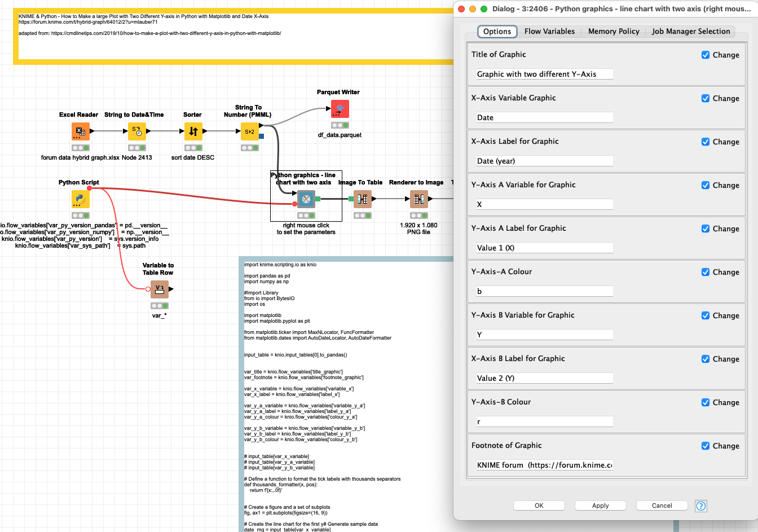The image size is (758, 532).
Task: Click Variable to Table Row status traffic light
Action: pos(159,306)
